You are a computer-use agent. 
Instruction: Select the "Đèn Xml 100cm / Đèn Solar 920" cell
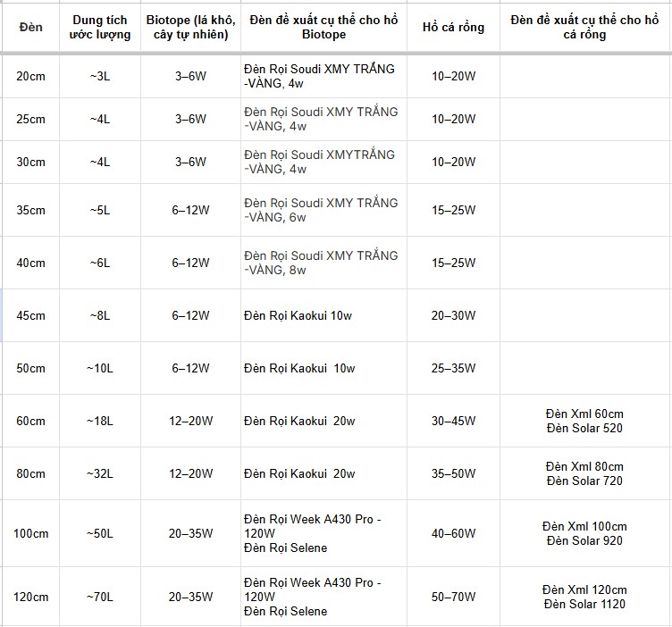tap(584, 533)
